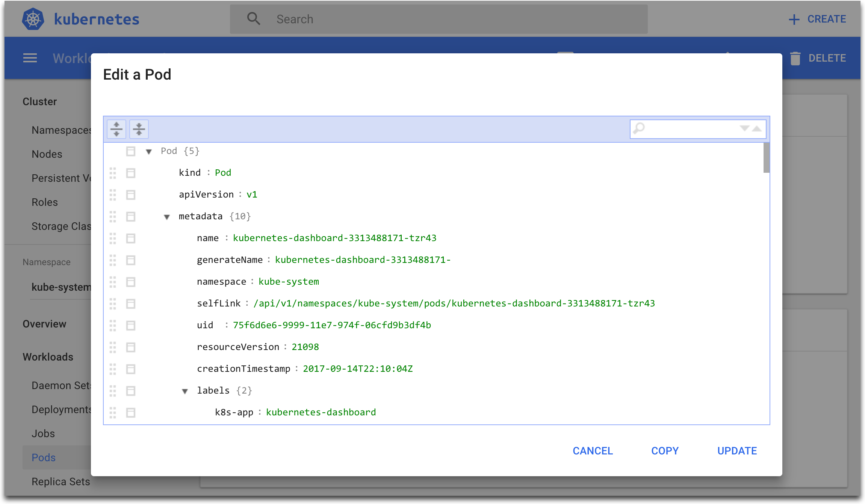The height and width of the screenshot is (504, 865).
Task: Open the hamburger navigation menu
Action: coord(30,58)
